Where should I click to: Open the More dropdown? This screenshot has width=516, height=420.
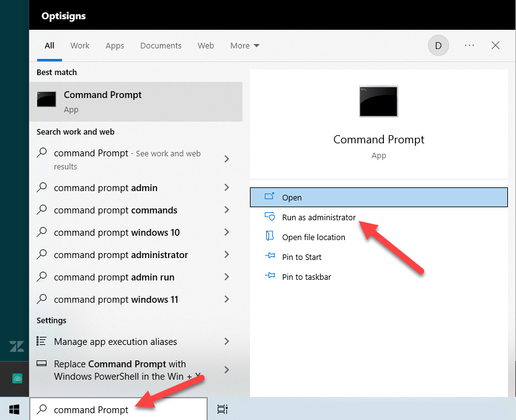click(244, 45)
